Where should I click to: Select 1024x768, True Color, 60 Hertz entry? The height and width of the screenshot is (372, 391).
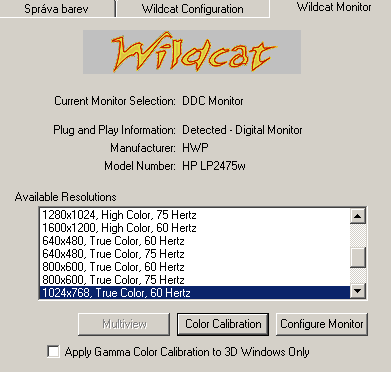click(x=195, y=293)
